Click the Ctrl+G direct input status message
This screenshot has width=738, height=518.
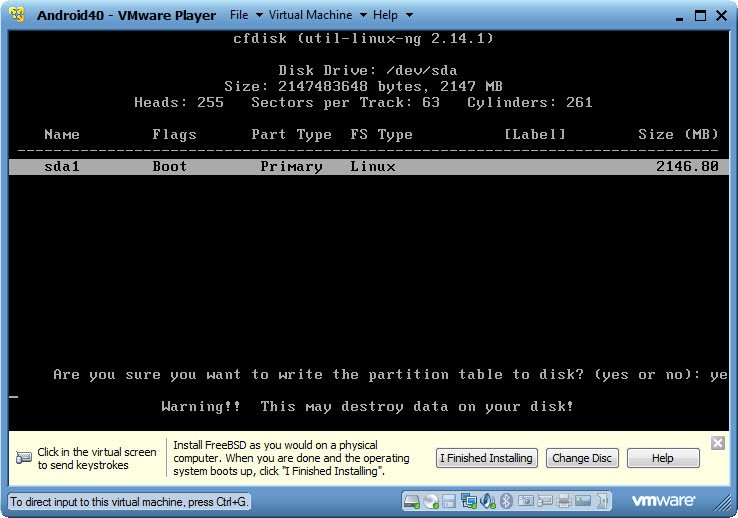pyautogui.click(x=128, y=502)
